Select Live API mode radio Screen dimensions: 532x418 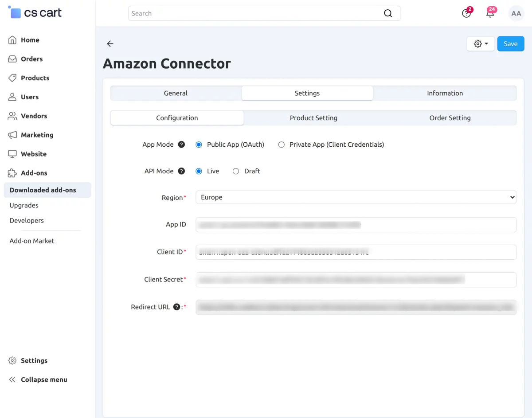[199, 171]
